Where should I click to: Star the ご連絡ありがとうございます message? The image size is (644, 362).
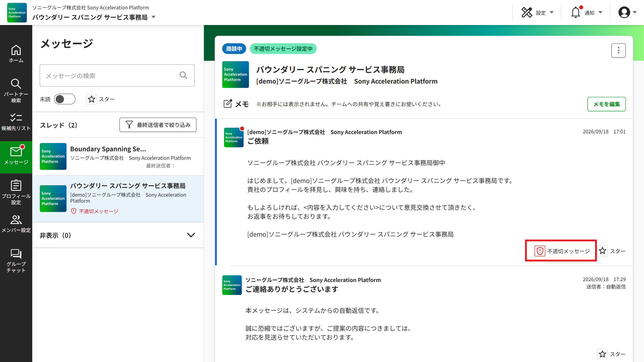602,354
